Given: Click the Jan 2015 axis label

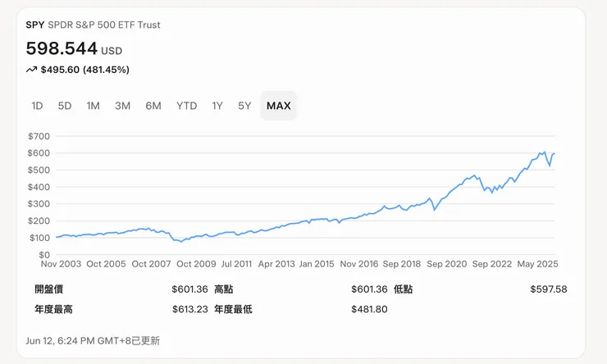Looking at the screenshot, I should pyautogui.click(x=317, y=264).
